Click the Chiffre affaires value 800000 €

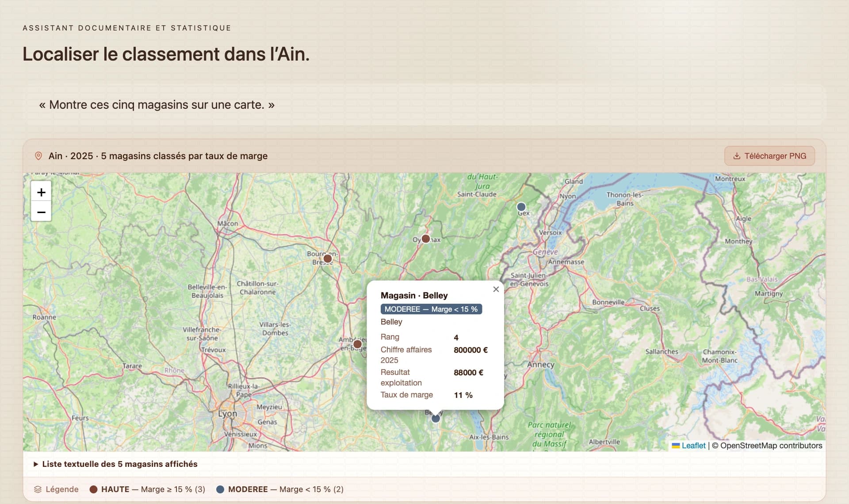(x=470, y=350)
